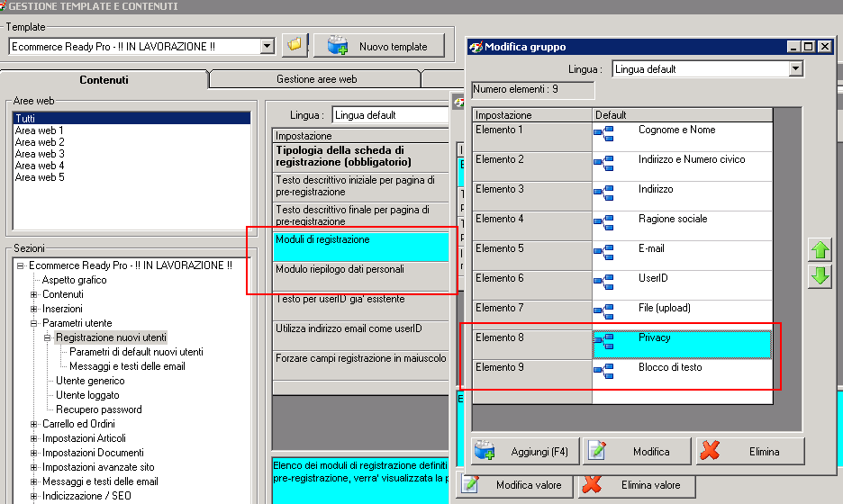843x504 pixels.
Task: Click the Numero elementi : 9 field
Action: click(x=533, y=90)
